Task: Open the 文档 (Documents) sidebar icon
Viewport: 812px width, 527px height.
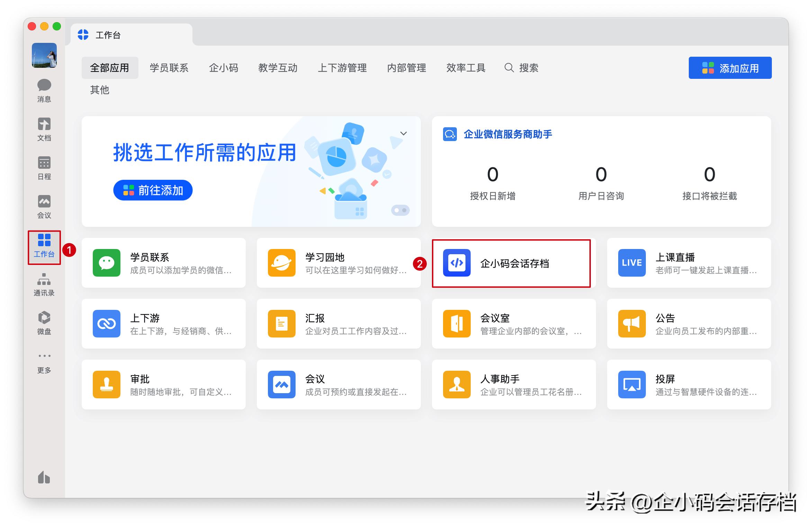Action: click(x=44, y=129)
